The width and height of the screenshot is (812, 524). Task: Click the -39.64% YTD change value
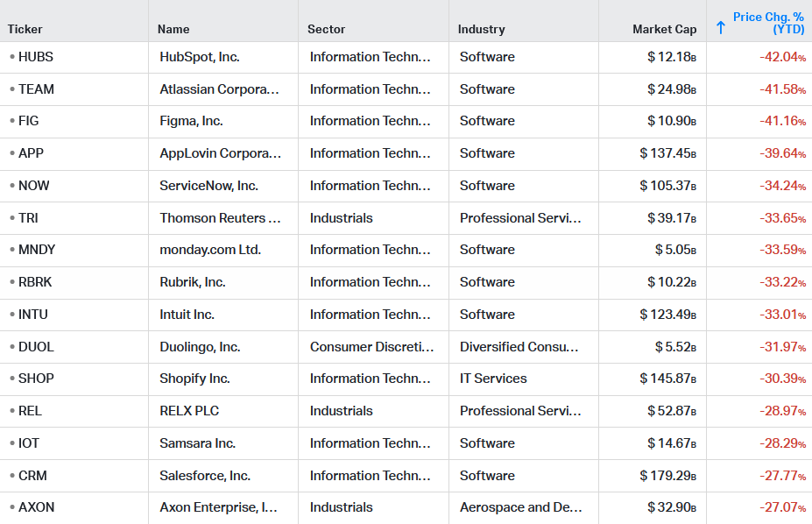(782, 153)
